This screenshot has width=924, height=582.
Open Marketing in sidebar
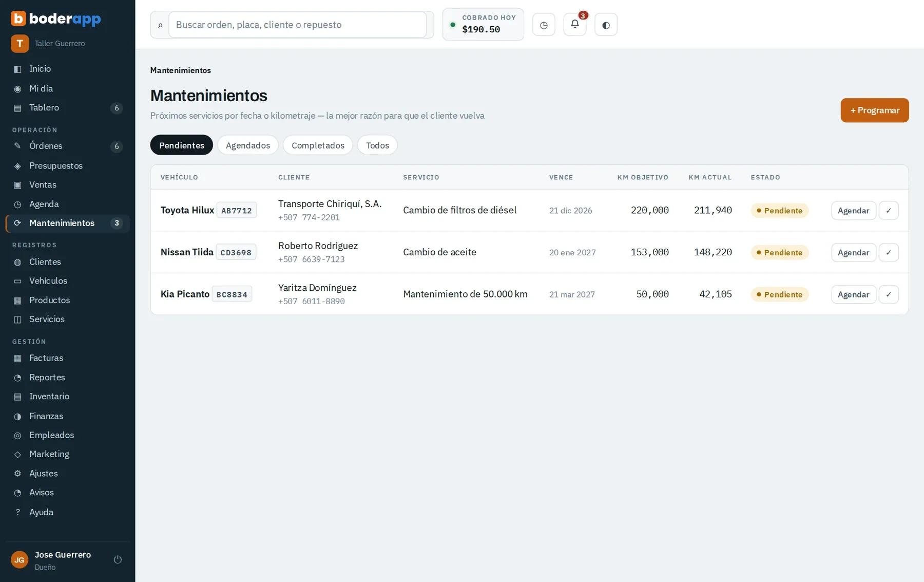(67, 454)
